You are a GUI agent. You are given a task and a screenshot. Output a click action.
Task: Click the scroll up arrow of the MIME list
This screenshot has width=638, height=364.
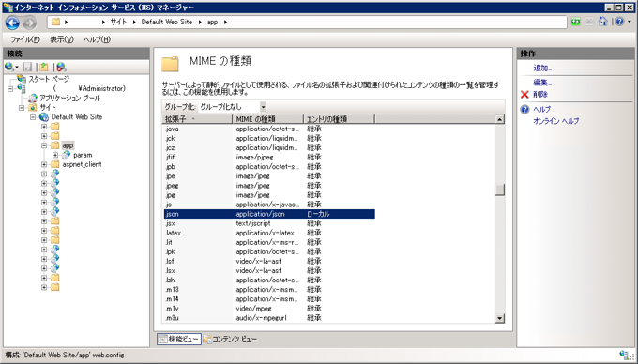pos(500,119)
